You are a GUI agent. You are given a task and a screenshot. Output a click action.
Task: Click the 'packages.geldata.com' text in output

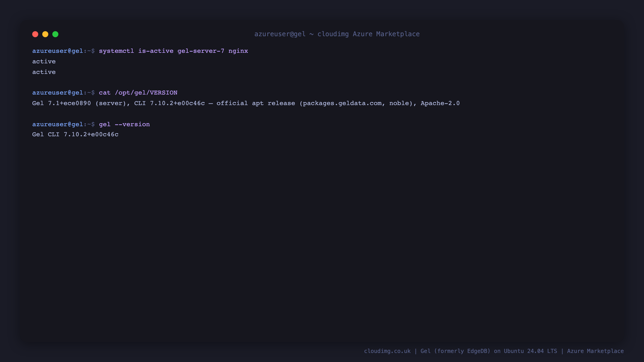(x=342, y=103)
